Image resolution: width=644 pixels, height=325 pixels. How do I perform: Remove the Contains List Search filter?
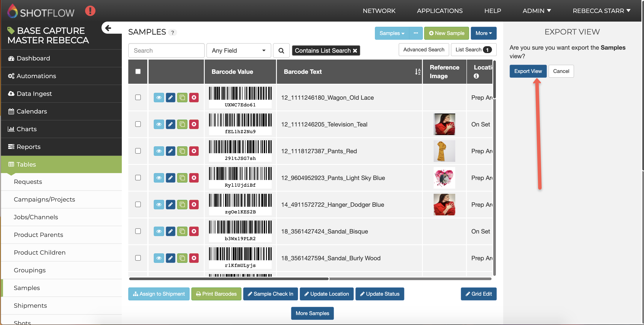tap(355, 51)
